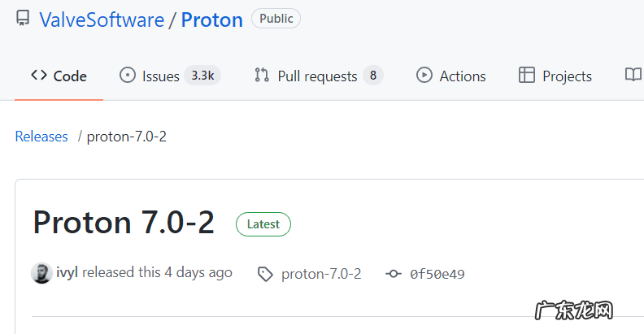644x334 pixels.
Task: Open the commit 0f50e49 link
Action: click(437, 274)
